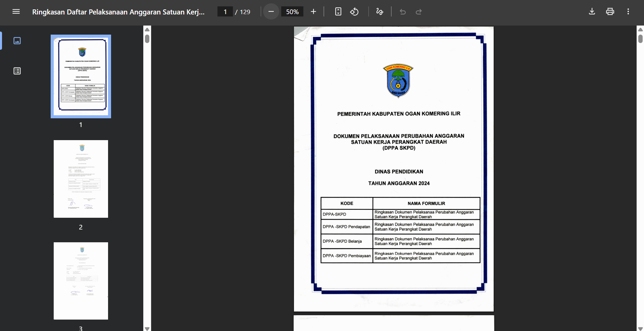Click document scrollbar up arrow
This screenshot has width=644, height=331.
640,30
